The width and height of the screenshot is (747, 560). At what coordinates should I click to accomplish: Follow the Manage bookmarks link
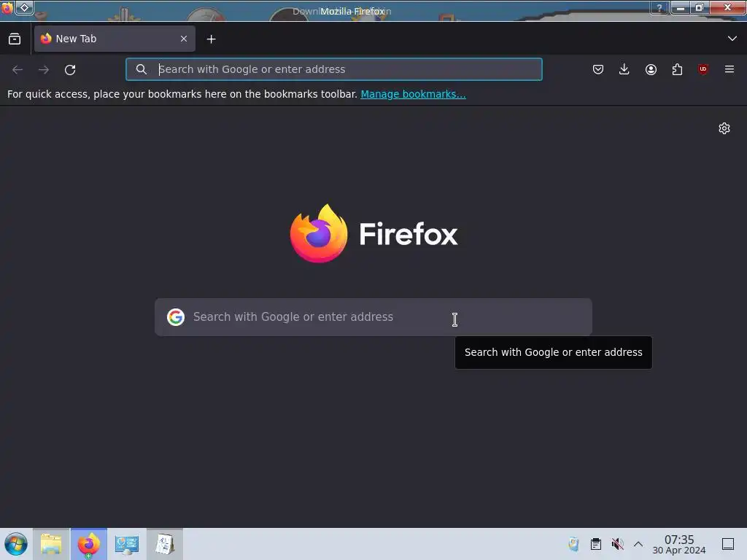click(413, 94)
